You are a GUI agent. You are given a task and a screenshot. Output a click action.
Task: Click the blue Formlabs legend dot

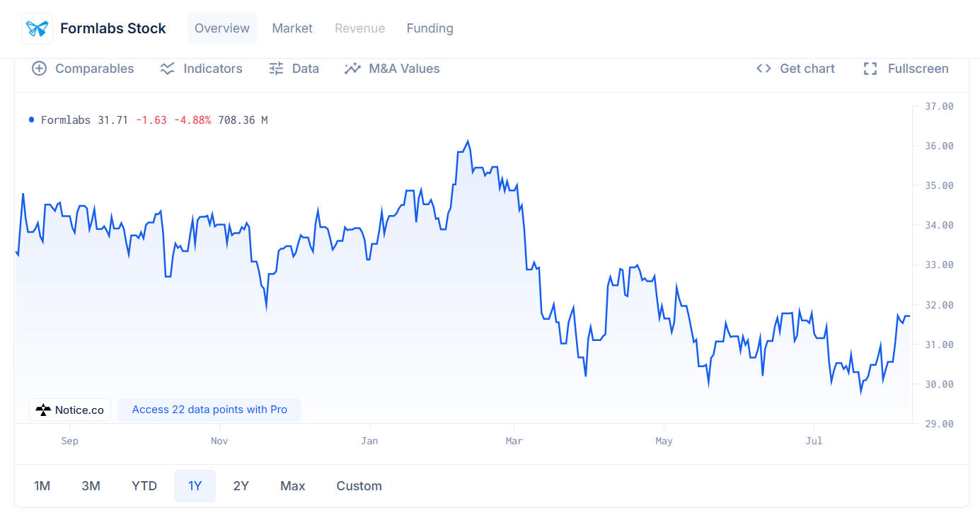click(31, 120)
